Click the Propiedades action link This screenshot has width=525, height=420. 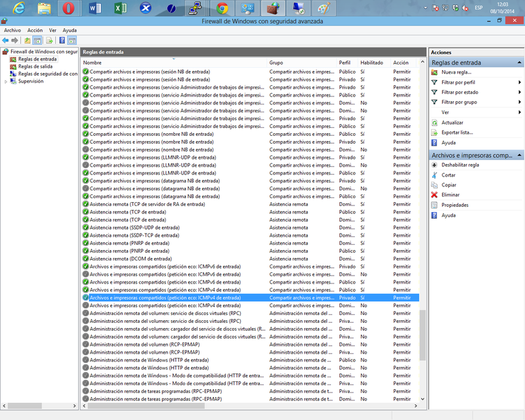[455, 205]
